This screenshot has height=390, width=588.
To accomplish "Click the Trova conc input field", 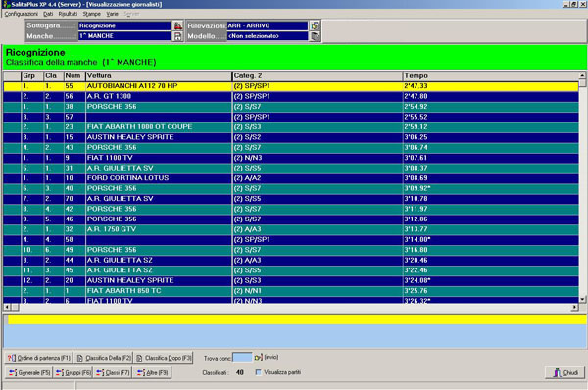I will tap(242, 358).
